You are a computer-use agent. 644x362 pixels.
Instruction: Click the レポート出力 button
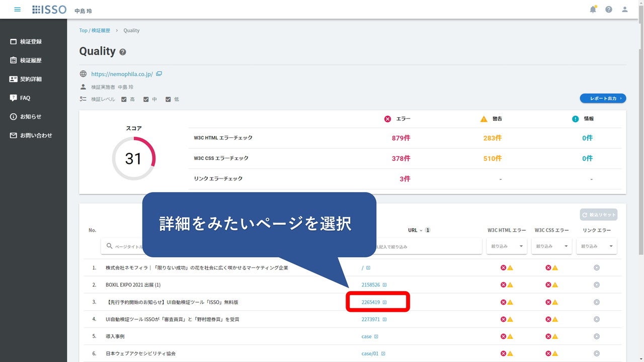tap(603, 99)
